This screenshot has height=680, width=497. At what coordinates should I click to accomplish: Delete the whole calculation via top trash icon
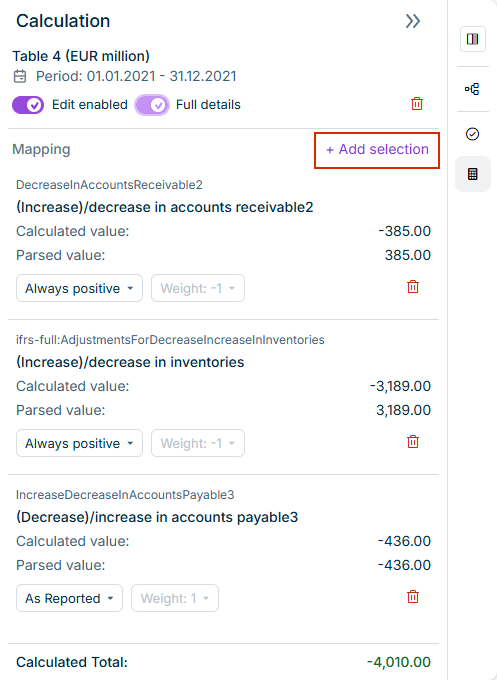tap(417, 104)
